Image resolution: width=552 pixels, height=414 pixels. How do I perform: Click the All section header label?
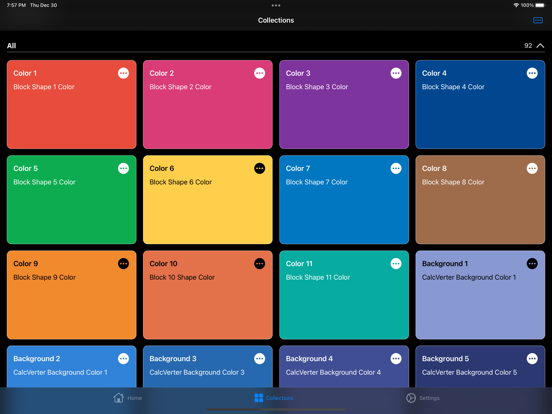[11, 45]
